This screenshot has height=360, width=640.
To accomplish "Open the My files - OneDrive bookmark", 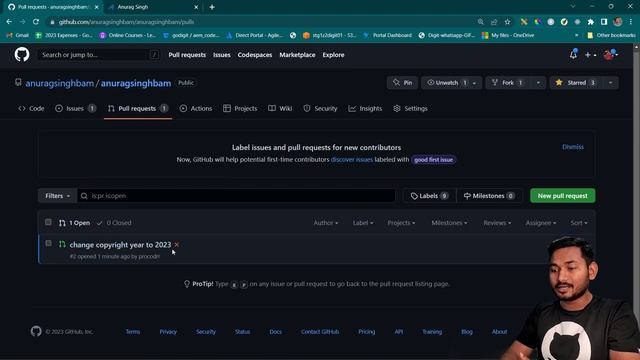I will click(x=508, y=35).
